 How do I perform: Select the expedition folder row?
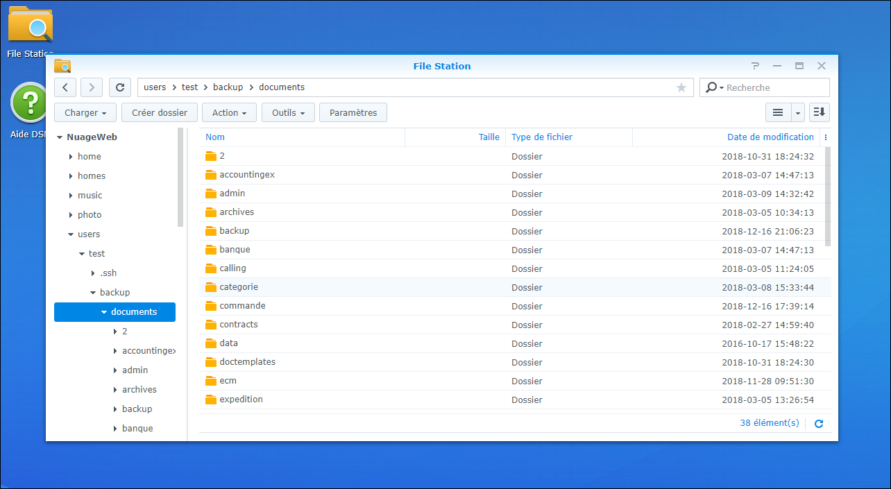pyautogui.click(x=515, y=400)
